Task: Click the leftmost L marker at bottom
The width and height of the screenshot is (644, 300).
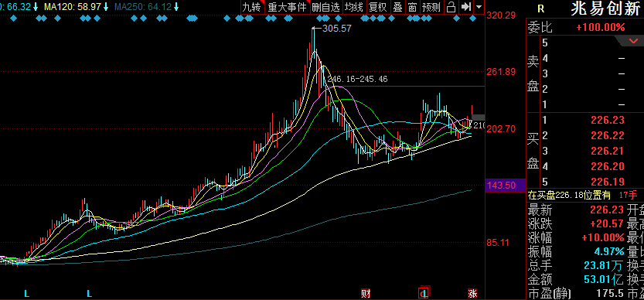Action: click(27, 293)
